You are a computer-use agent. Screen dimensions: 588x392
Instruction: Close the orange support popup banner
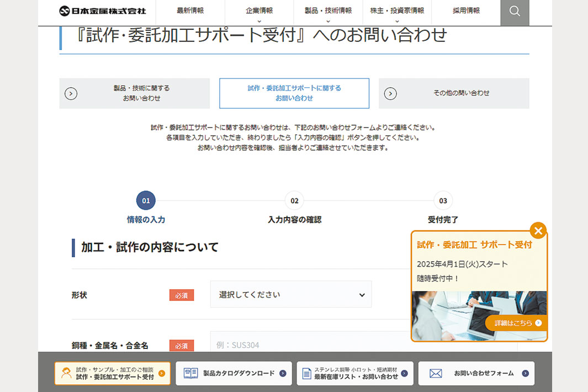pyautogui.click(x=538, y=230)
